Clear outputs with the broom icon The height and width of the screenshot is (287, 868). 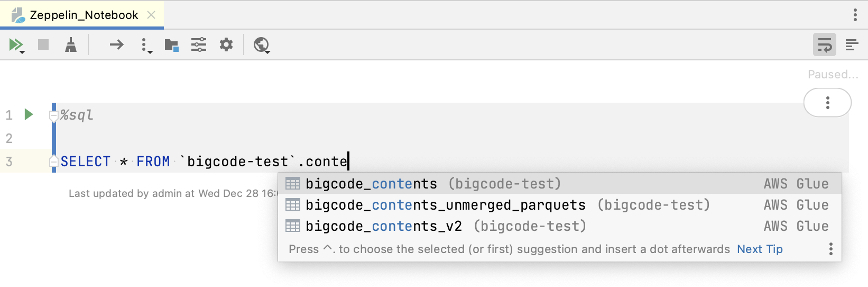[70, 45]
